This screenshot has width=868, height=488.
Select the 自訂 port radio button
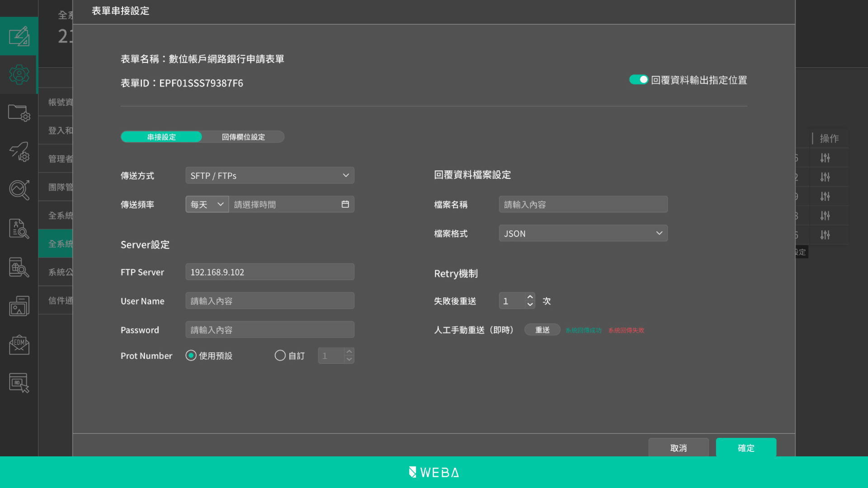pos(280,356)
